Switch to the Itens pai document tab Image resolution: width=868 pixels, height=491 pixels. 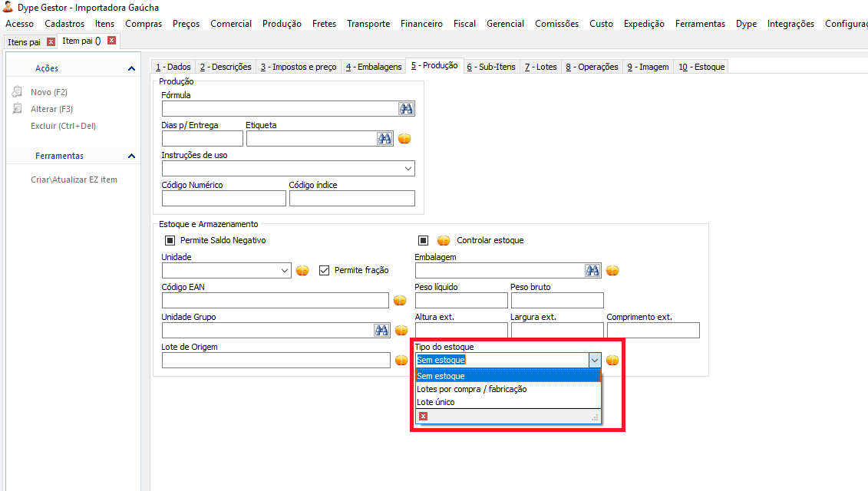24,42
